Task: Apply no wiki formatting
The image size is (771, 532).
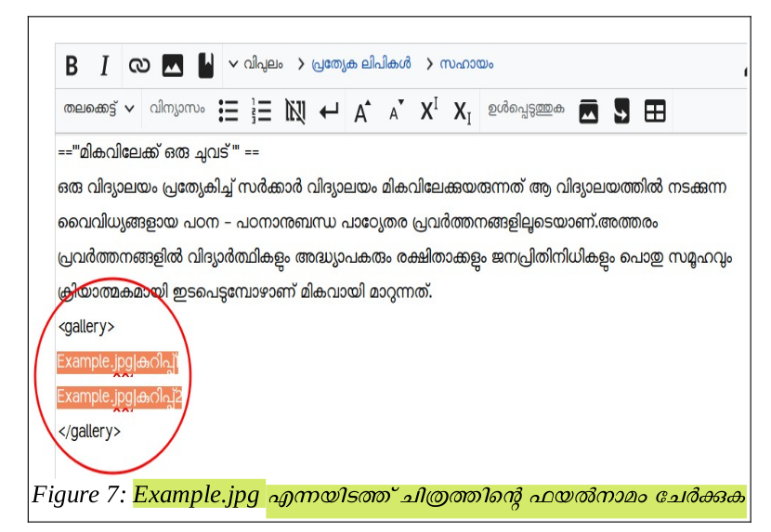Action: (x=295, y=111)
